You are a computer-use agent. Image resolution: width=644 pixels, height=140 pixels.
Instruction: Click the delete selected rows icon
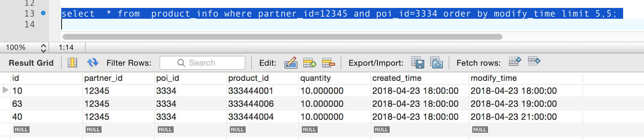(x=328, y=63)
